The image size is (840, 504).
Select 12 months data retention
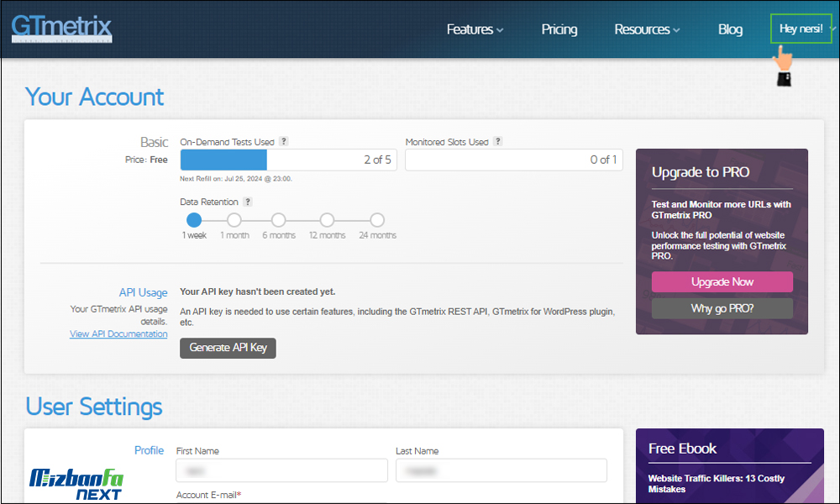(x=327, y=220)
